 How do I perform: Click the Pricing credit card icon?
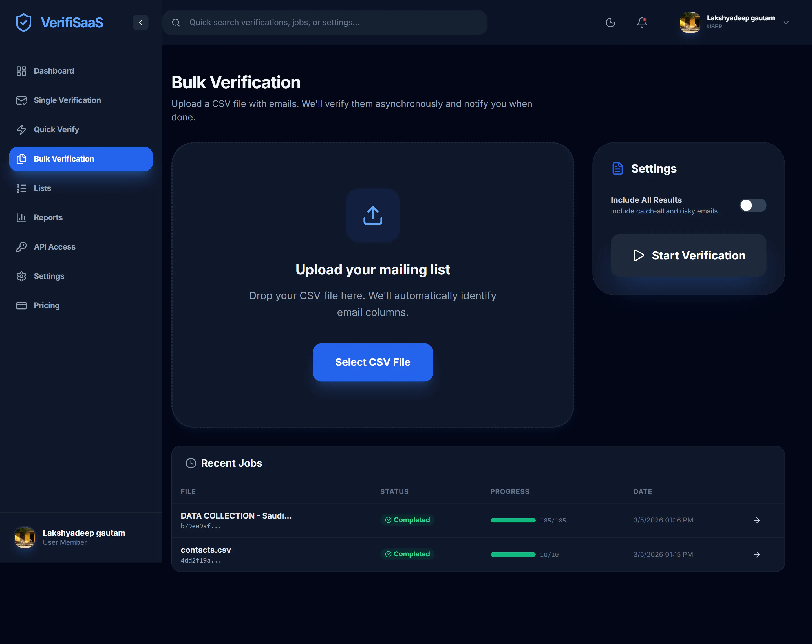pos(21,305)
